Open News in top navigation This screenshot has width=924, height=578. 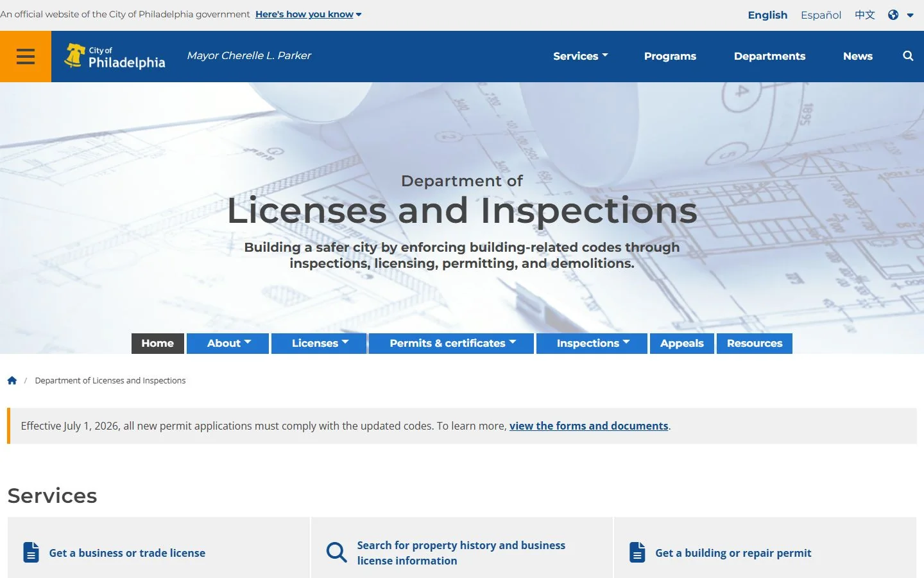click(x=857, y=56)
